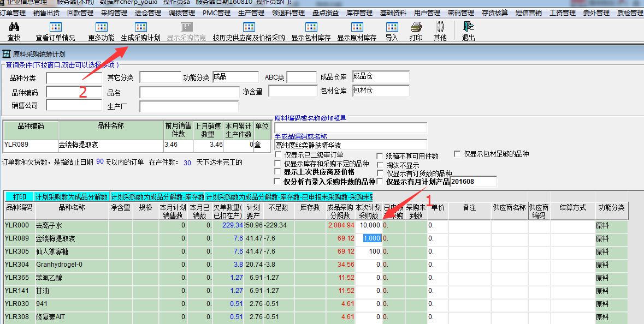
Task: Select the YLR308 修复素AIT row
Action: (x=316, y=317)
